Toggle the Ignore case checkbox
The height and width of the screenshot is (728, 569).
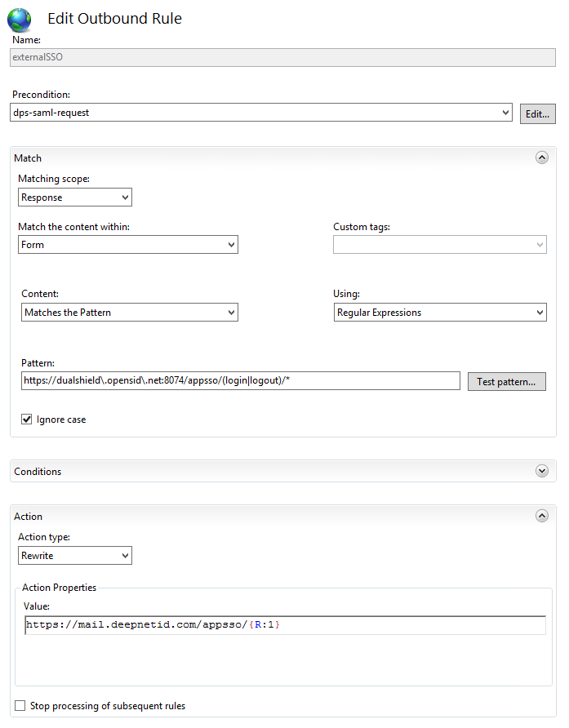(28, 419)
